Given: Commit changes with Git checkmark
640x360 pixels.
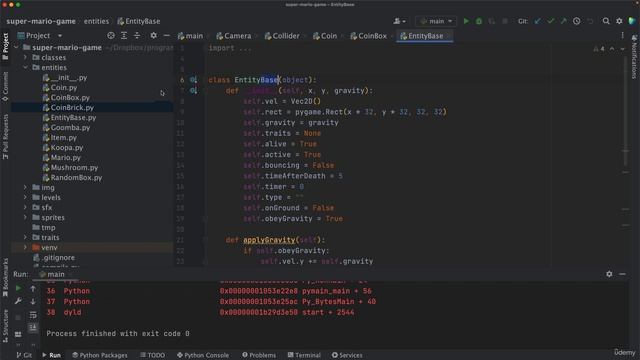Looking at the screenshot, I should (551, 21).
